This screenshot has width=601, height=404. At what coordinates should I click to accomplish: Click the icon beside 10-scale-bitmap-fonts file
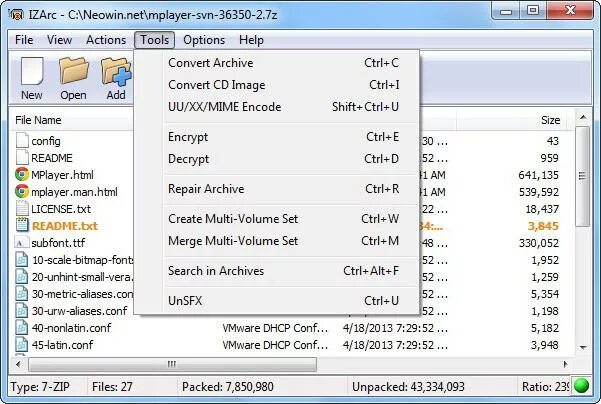click(x=22, y=259)
